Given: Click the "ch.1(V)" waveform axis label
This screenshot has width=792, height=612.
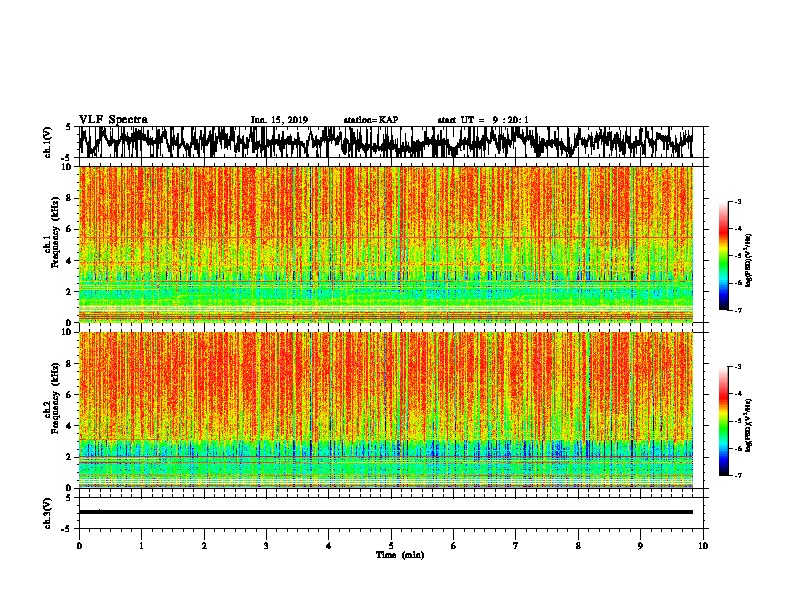Looking at the screenshot, I should [x=48, y=142].
